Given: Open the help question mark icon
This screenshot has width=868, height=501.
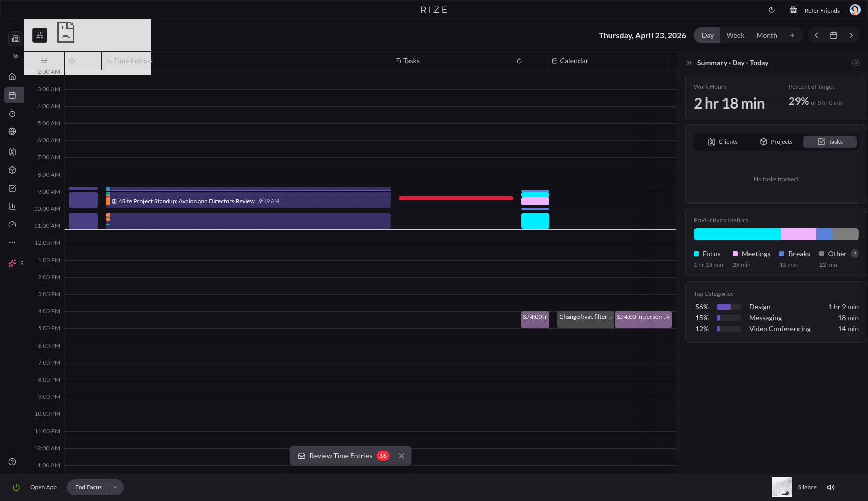Looking at the screenshot, I should click(12, 462).
